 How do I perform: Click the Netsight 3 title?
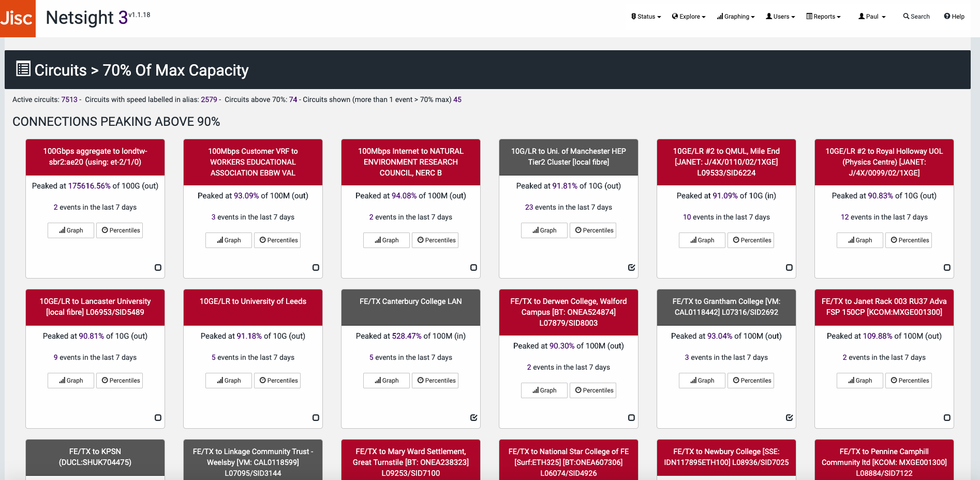click(x=86, y=18)
